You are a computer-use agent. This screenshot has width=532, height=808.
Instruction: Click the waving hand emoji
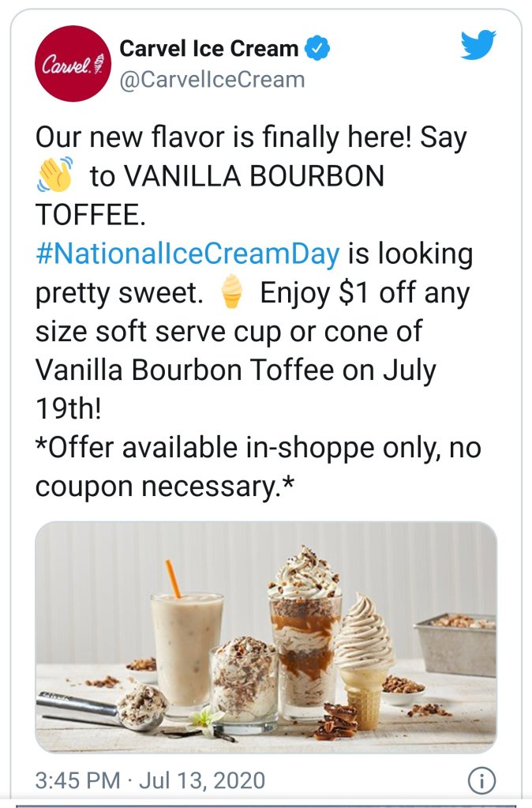pyautogui.click(x=54, y=175)
